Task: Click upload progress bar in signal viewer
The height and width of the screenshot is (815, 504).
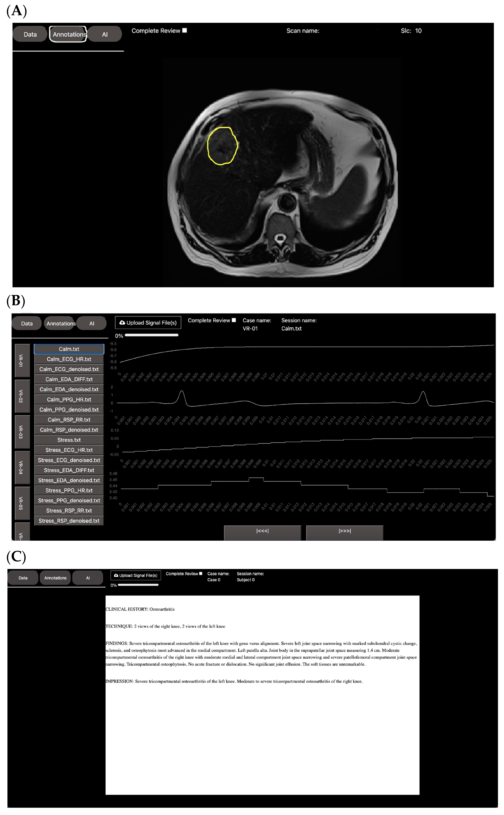Action: (x=151, y=335)
